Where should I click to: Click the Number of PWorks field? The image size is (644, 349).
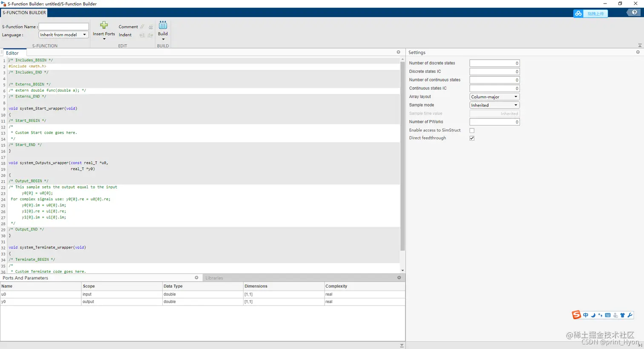(494, 122)
